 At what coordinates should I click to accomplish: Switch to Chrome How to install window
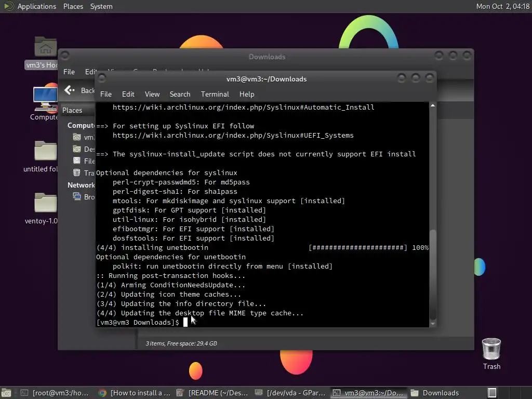click(x=135, y=393)
